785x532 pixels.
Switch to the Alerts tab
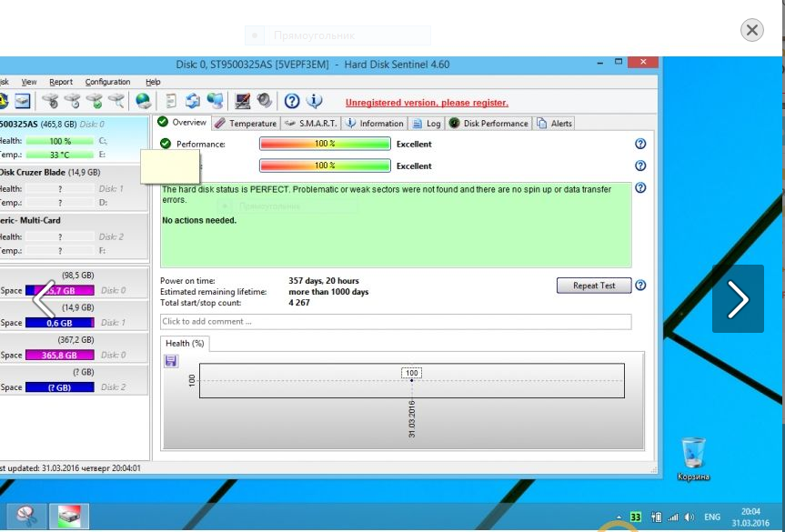pos(554,123)
